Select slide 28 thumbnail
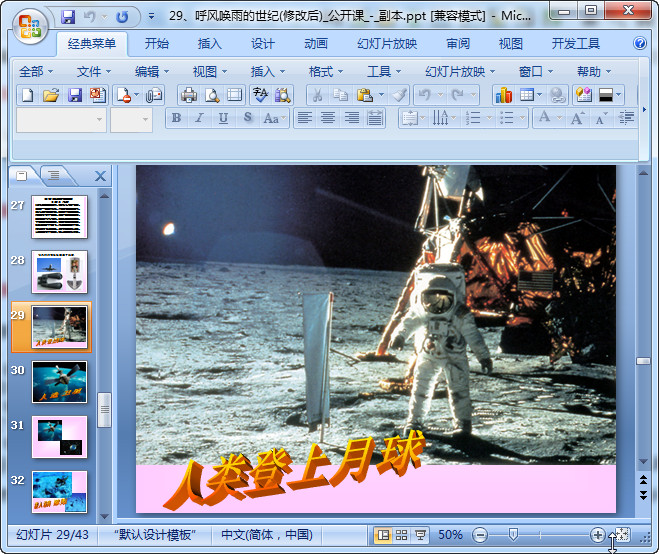The image size is (659, 554). (x=59, y=272)
